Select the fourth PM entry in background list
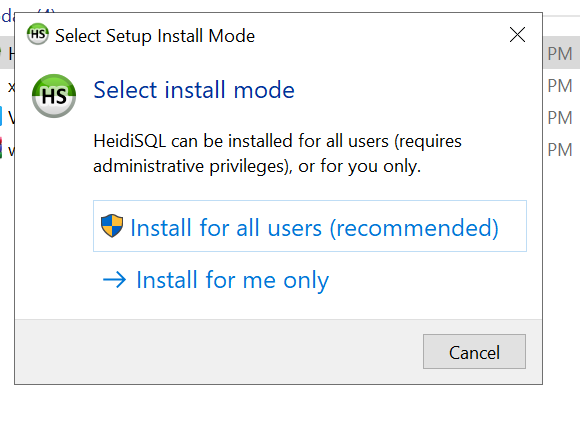This screenshot has width=580, height=425. (x=560, y=150)
